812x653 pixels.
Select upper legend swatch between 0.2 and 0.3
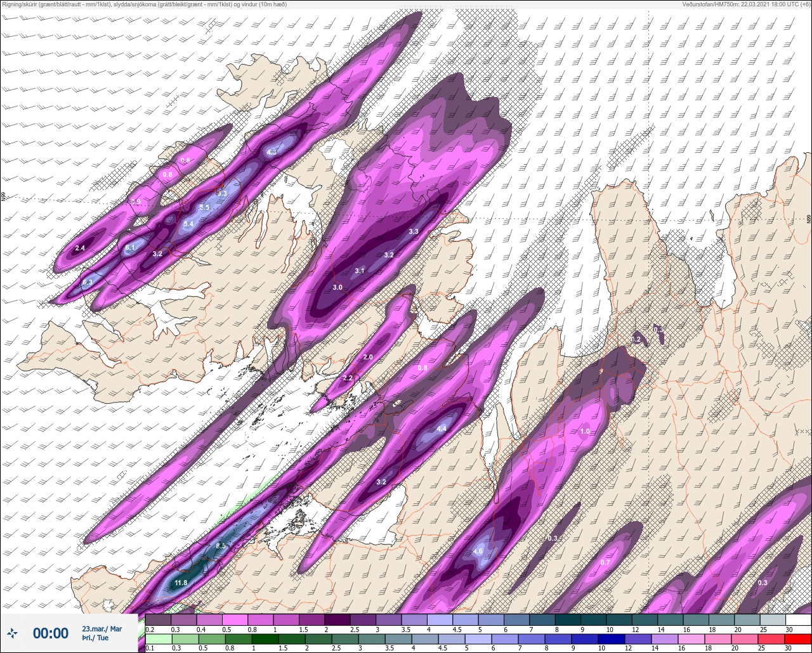[x=158, y=619]
